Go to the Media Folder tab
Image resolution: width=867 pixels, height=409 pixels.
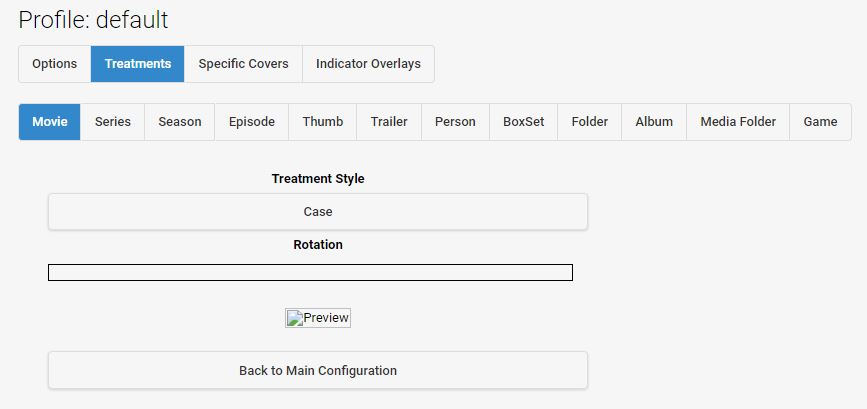click(x=738, y=122)
